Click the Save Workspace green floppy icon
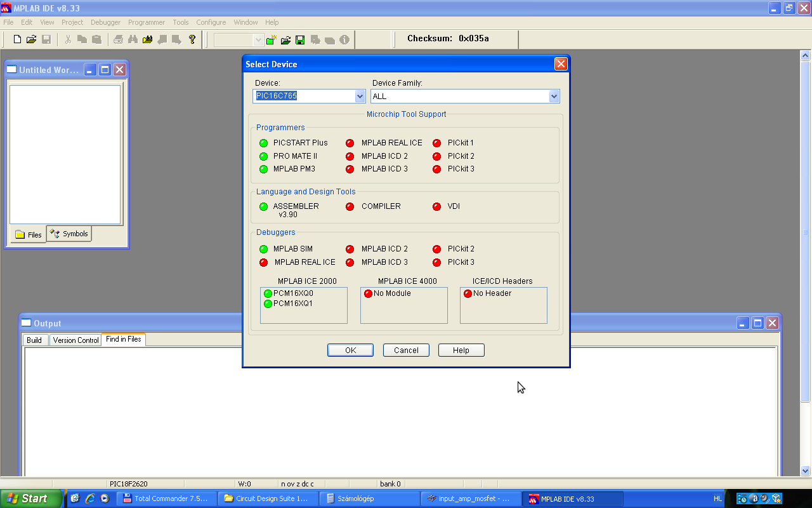Viewport: 812px width, 508px height. [300, 39]
